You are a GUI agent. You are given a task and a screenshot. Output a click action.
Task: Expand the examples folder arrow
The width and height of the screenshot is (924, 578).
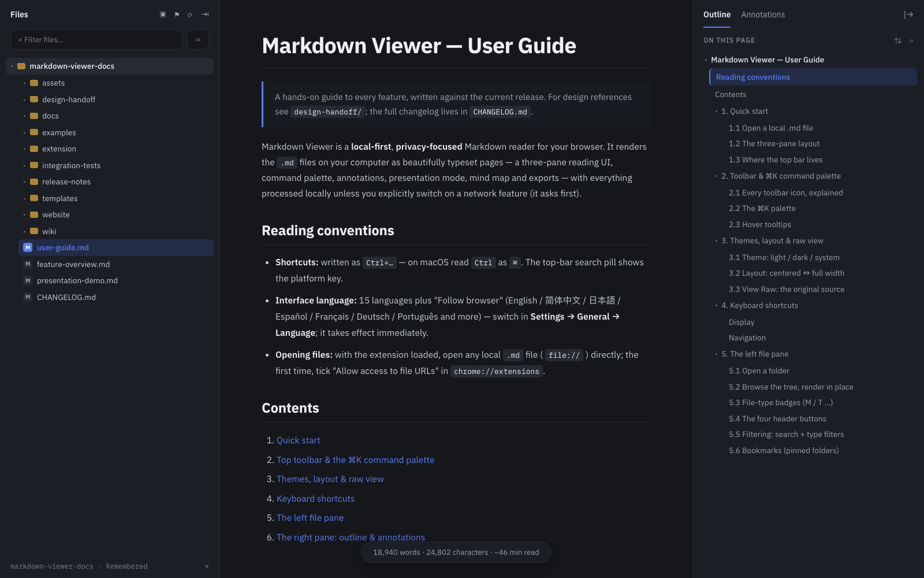click(x=24, y=132)
